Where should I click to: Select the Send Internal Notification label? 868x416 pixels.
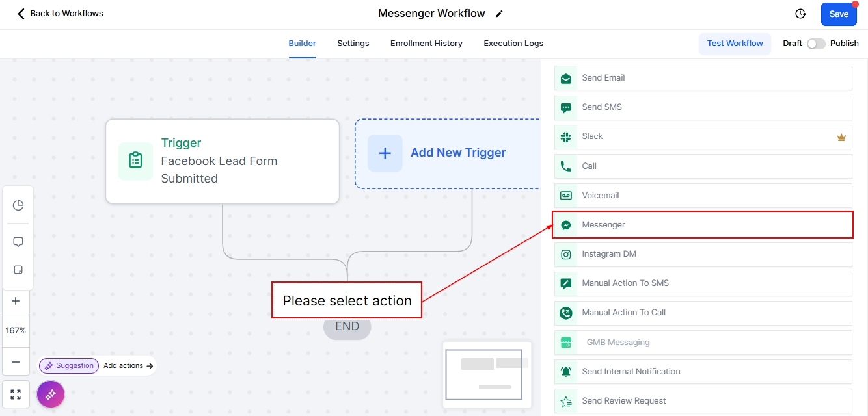point(631,372)
